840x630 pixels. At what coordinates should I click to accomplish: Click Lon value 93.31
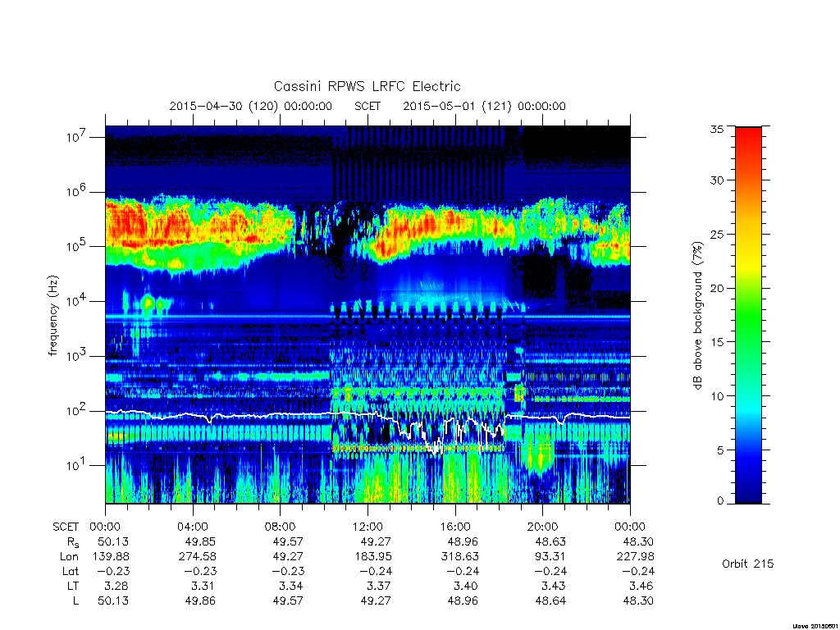point(550,557)
